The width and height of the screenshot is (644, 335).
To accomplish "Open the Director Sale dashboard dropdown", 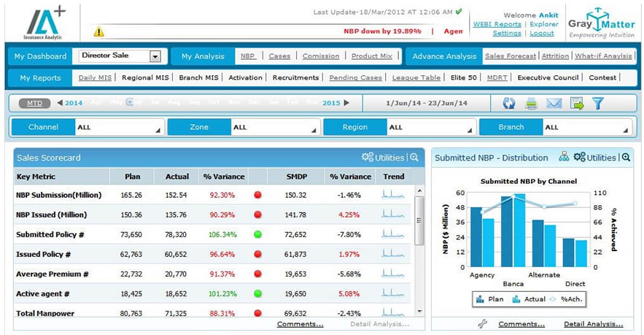I will [155, 56].
